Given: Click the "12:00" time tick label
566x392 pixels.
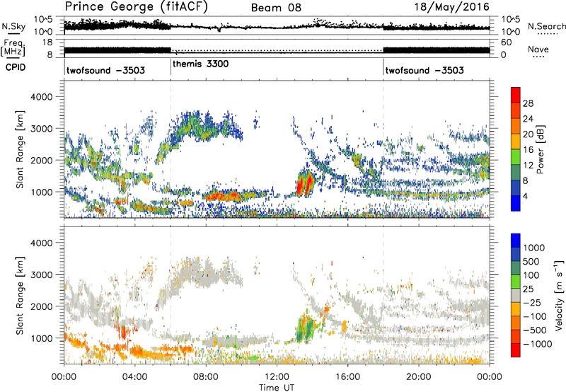Looking at the screenshot, I should [x=277, y=377].
